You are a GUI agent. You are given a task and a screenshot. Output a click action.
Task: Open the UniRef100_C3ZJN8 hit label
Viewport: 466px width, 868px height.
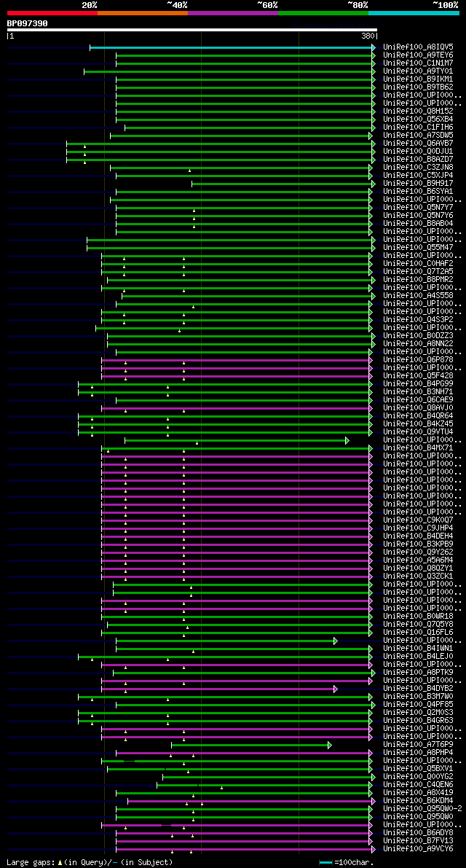(x=418, y=168)
